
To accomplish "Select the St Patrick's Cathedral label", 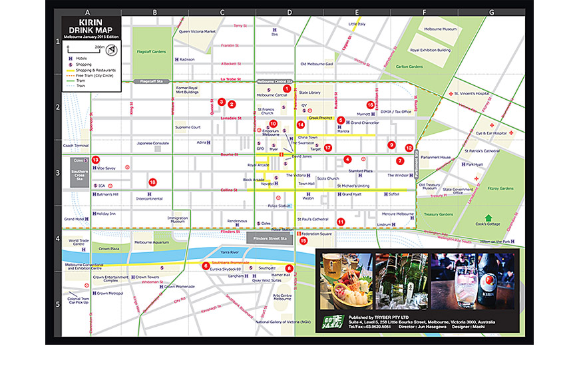I will click(x=482, y=151).
